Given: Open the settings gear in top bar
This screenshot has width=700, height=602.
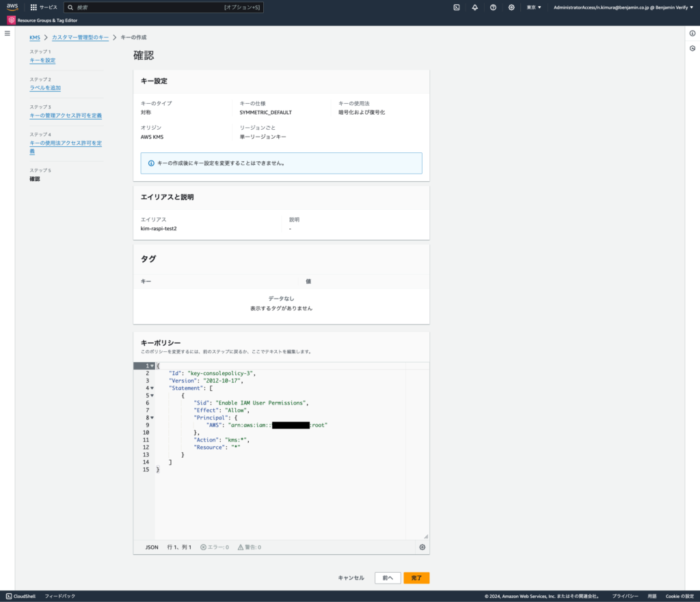Looking at the screenshot, I should tap(511, 7).
